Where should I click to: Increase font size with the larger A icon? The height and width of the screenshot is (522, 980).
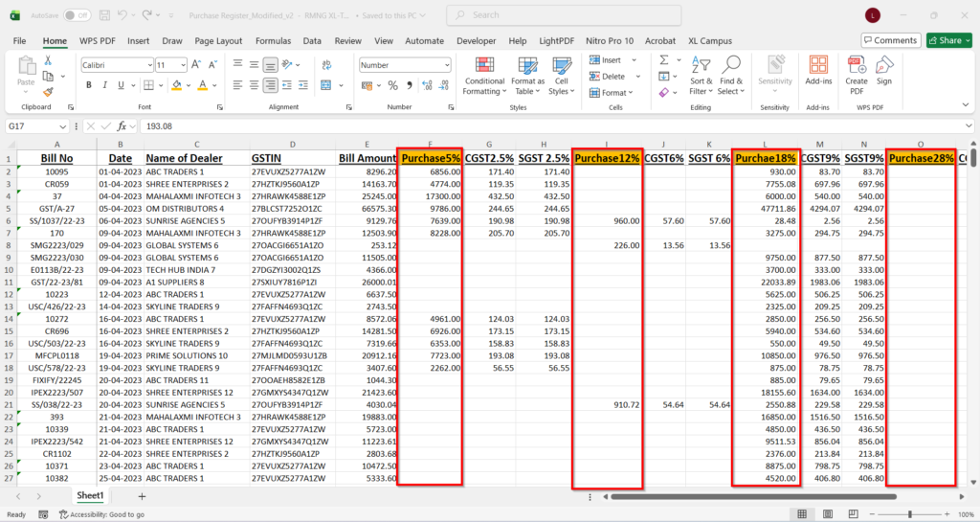196,64
